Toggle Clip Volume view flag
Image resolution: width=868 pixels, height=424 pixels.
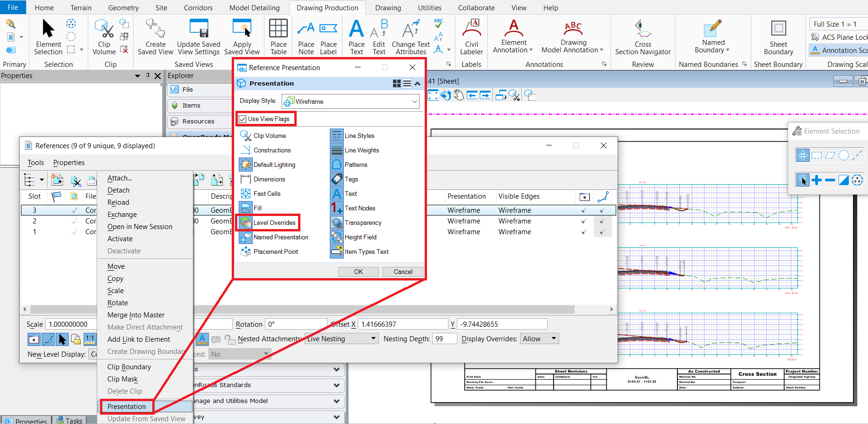(264, 136)
